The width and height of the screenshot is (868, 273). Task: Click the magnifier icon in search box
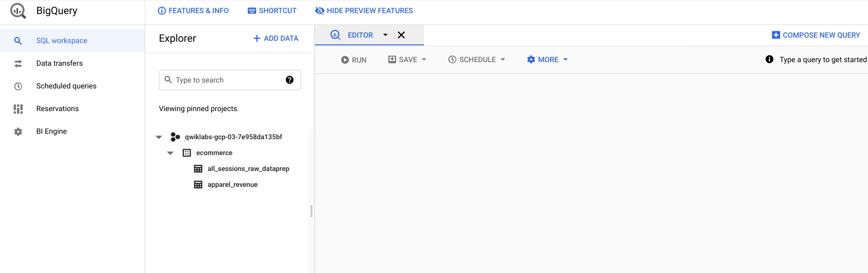[x=168, y=80]
